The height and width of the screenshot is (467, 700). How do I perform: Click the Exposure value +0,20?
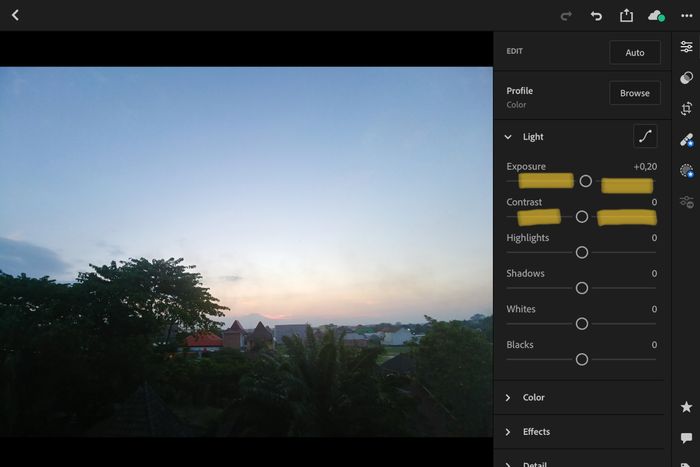click(x=645, y=167)
